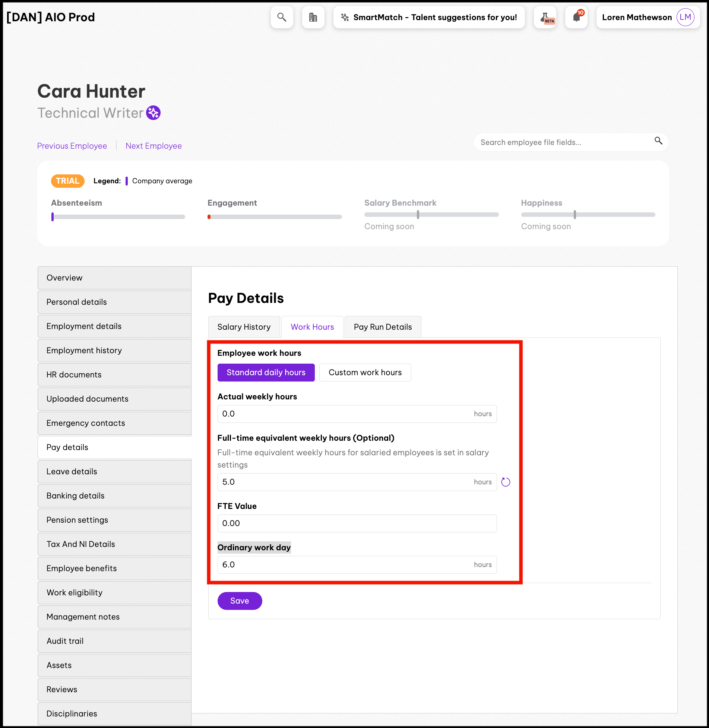Open the notifications bell

tap(576, 17)
